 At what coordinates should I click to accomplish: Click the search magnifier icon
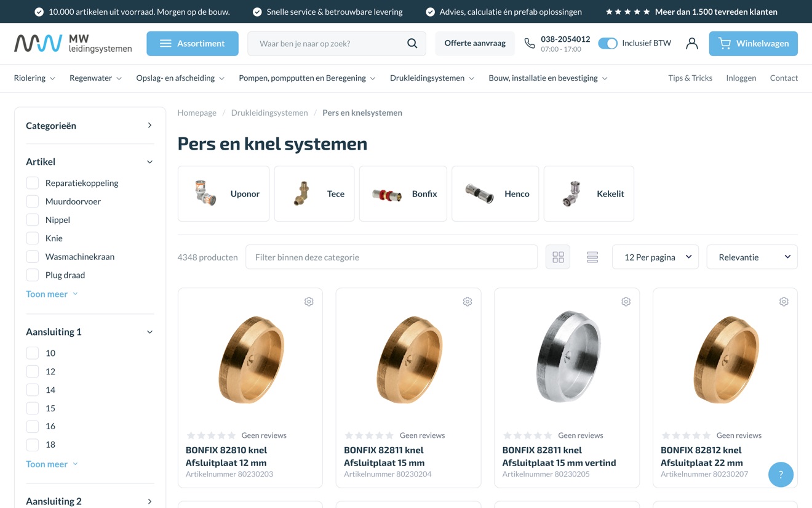(x=412, y=43)
